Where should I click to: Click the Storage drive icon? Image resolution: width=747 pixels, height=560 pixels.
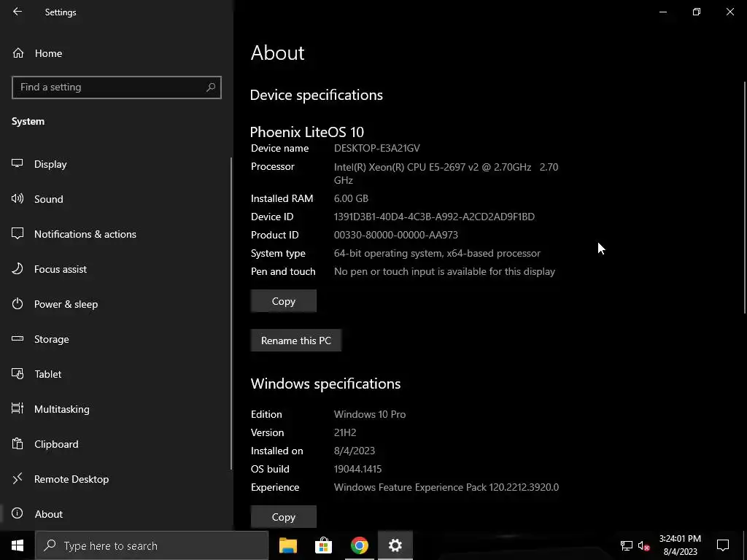tap(18, 338)
